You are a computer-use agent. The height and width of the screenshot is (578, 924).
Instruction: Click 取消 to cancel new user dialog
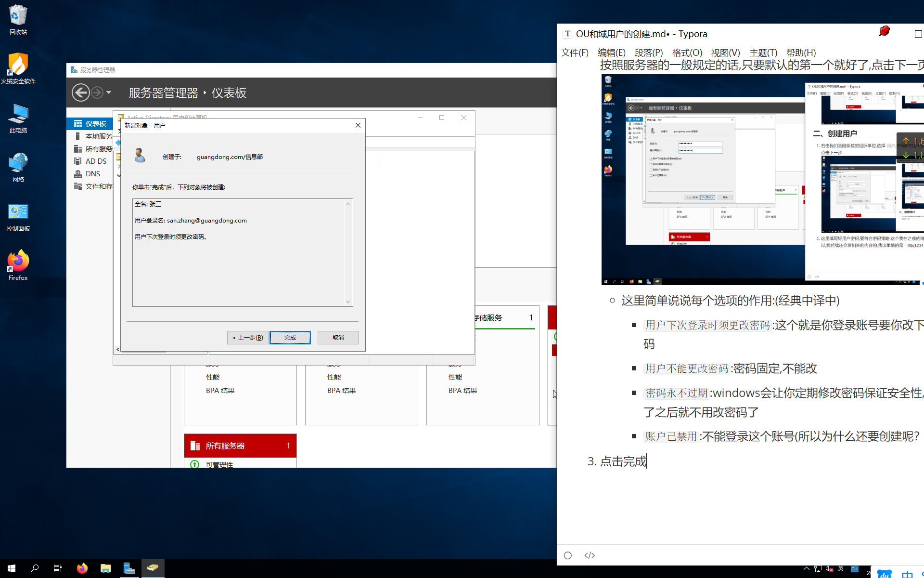point(338,338)
